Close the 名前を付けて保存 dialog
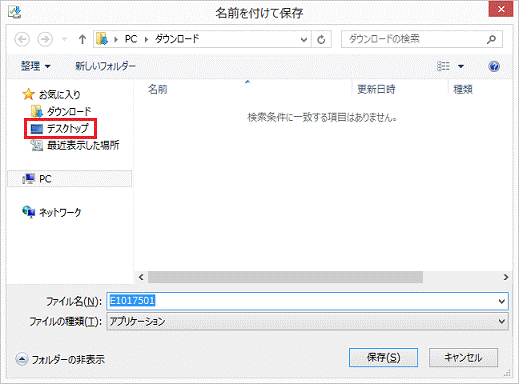 coord(501,9)
